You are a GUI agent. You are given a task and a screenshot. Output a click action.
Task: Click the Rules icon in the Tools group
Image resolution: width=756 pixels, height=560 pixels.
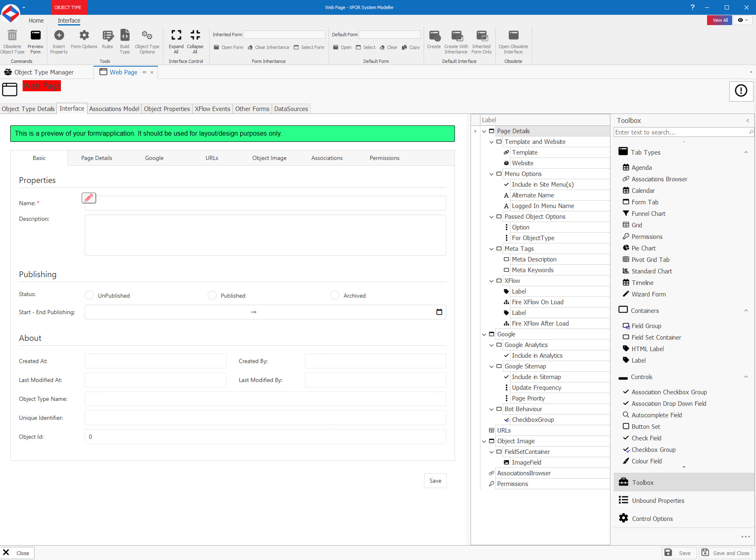pyautogui.click(x=107, y=41)
